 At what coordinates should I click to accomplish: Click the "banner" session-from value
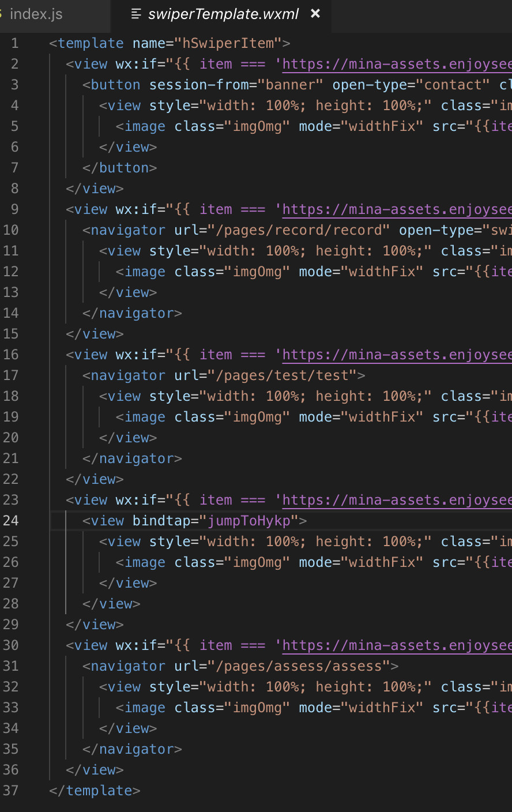[291, 85]
